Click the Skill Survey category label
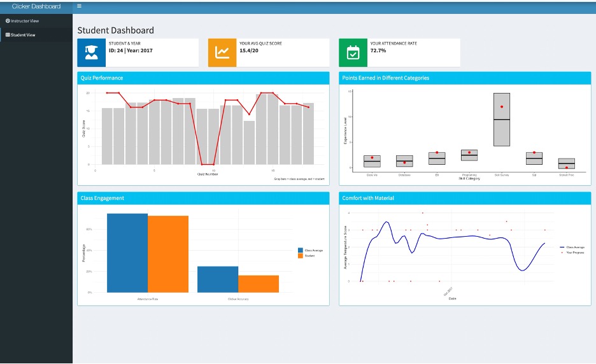The height and width of the screenshot is (364, 596). (x=502, y=175)
